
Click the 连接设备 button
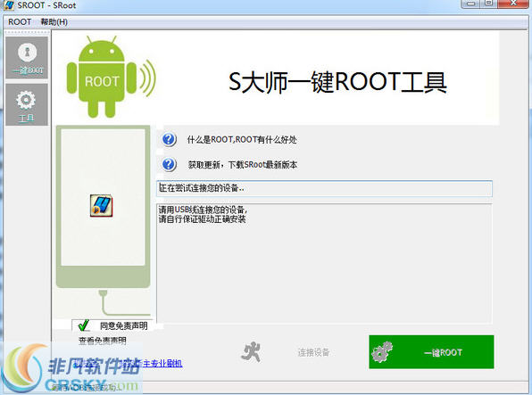point(314,352)
